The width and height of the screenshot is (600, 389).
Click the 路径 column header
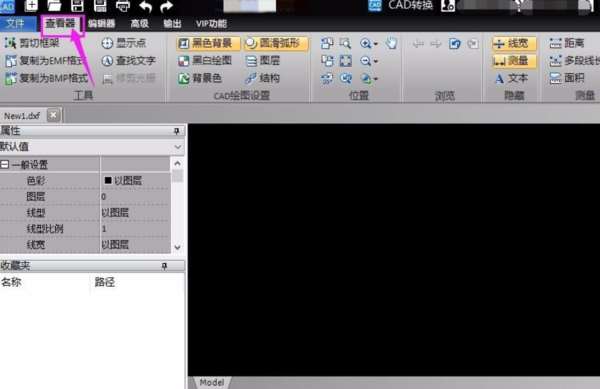click(104, 282)
